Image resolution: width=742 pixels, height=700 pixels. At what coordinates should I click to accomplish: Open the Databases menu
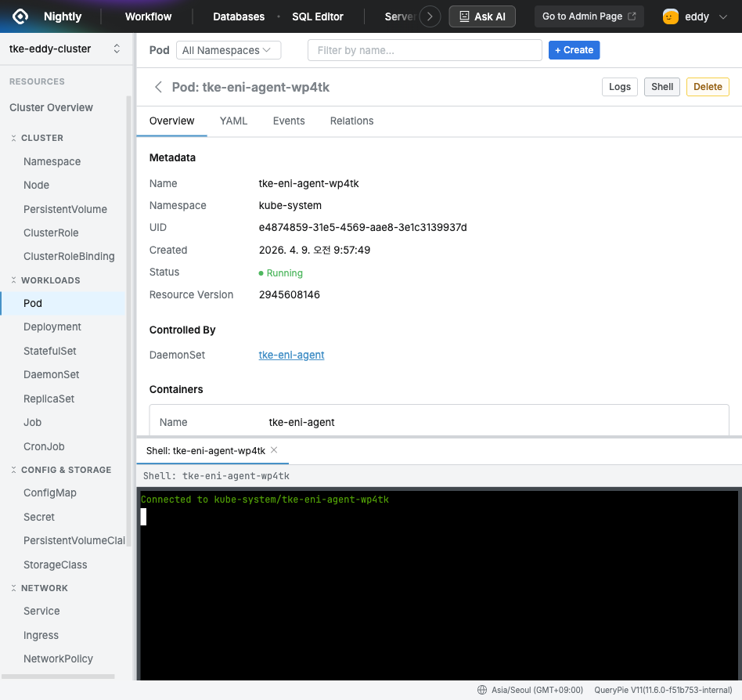pos(239,17)
